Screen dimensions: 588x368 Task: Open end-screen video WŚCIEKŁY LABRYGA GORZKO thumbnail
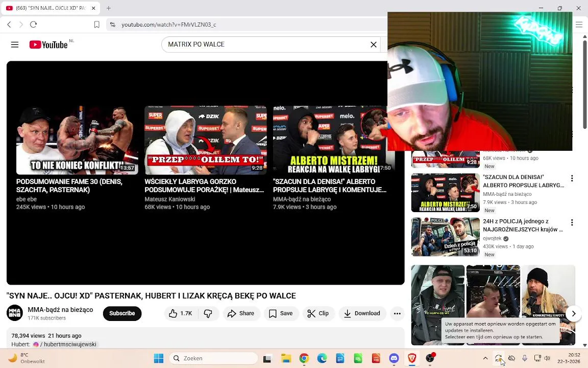[206, 140]
